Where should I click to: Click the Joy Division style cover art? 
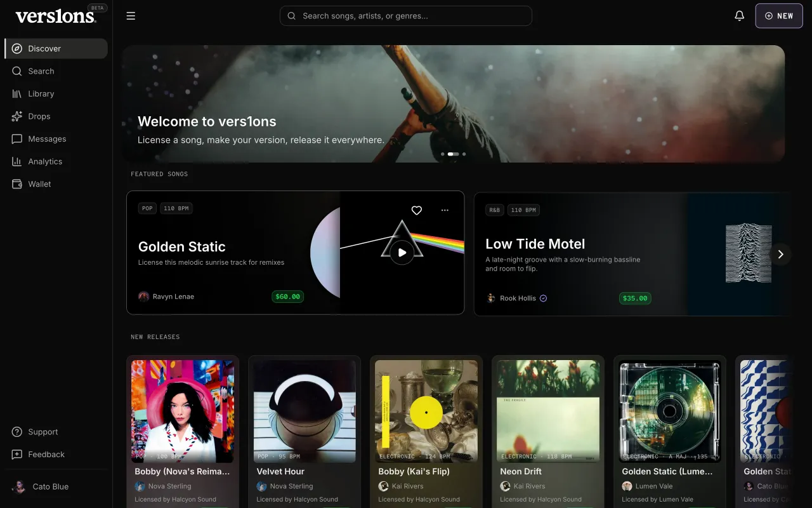click(x=749, y=253)
